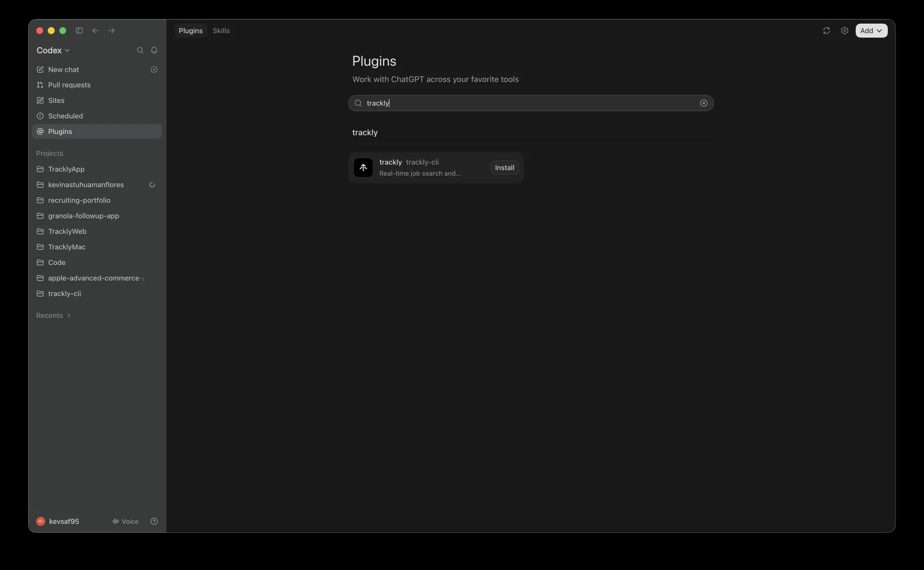924x570 pixels.
Task: Start a New chat
Action: pyautogui.click(x=97, y=70)
